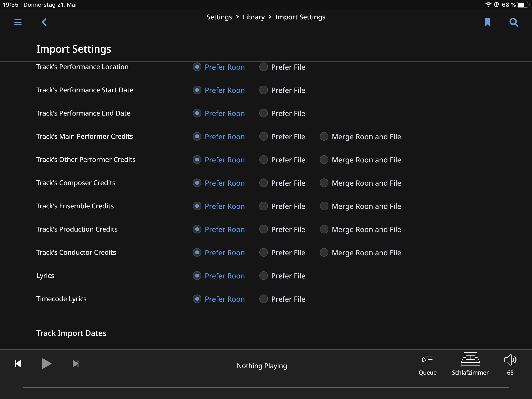Go back with the left arrow
This screenshot has height=399, width=532.
[44, 22]
